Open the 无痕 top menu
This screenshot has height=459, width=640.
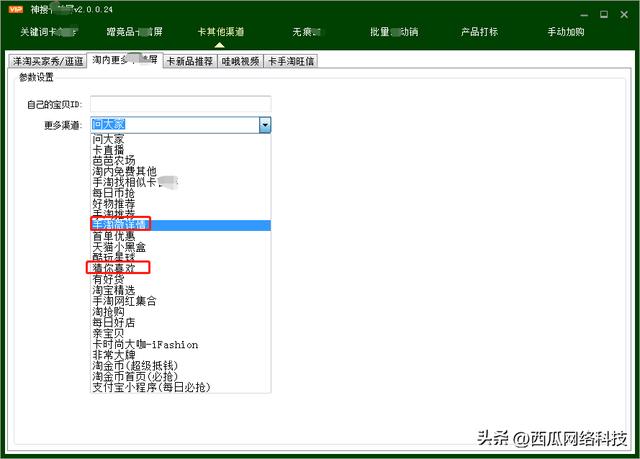[307, 32]
